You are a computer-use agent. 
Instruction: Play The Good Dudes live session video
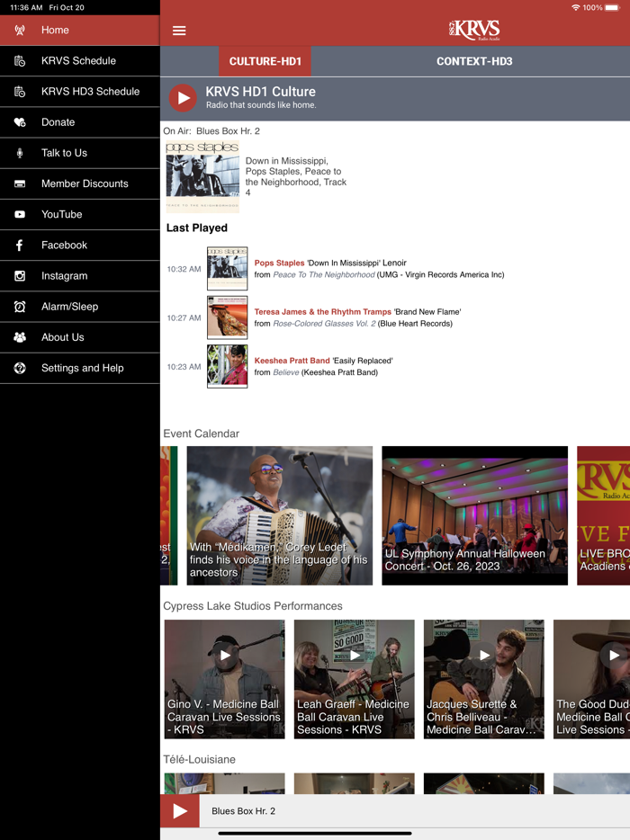tap(615, 655)
